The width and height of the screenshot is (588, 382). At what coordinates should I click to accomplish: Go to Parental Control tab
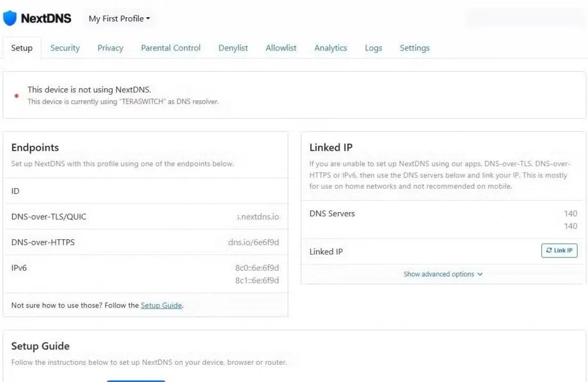[171, 48]
